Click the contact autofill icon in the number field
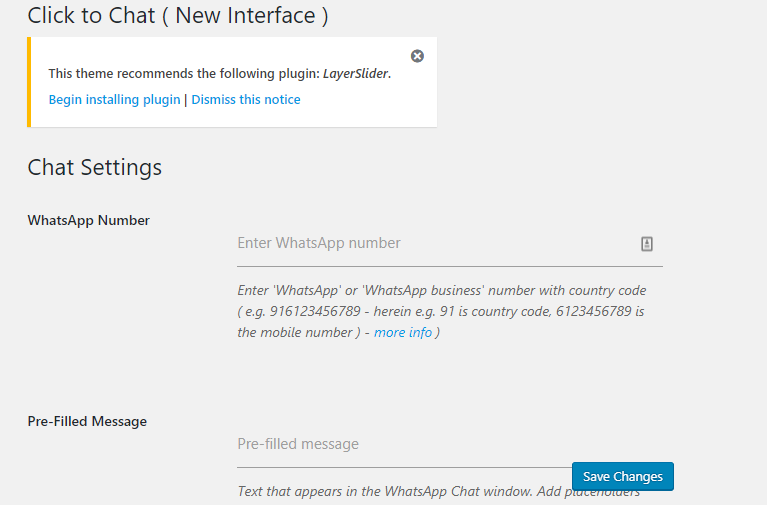The height and width of the screenshot is (505, 767). pyautogui.click(x=647, y=244)
